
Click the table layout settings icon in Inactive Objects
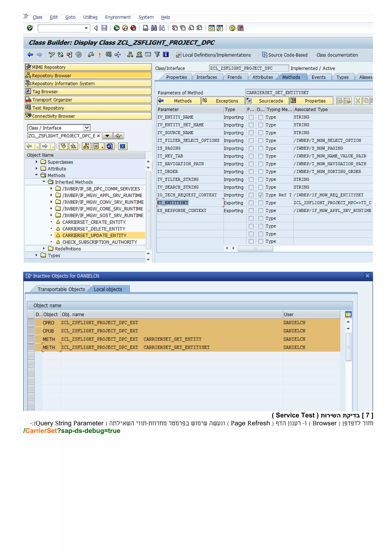pos(348,314)
